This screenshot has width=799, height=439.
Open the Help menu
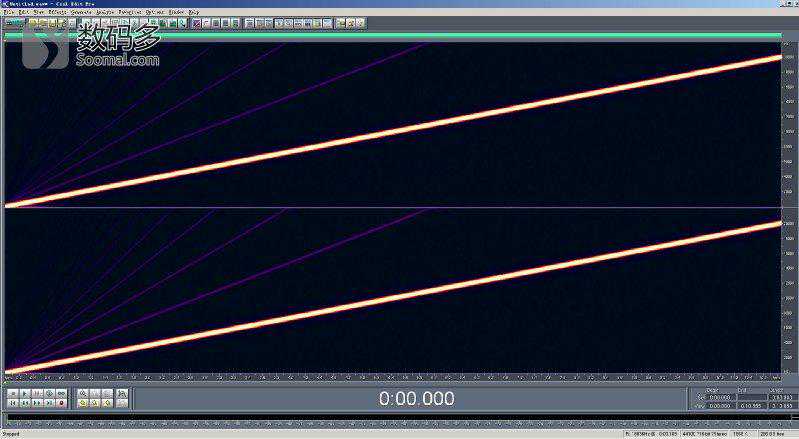click(194, 12)
